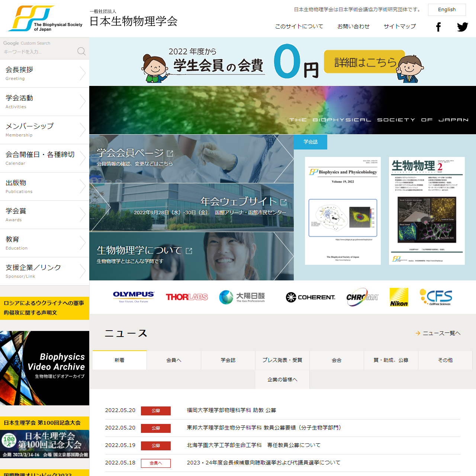
Task: Open the Coherent sponsor logo
Action: pos(311,297)
